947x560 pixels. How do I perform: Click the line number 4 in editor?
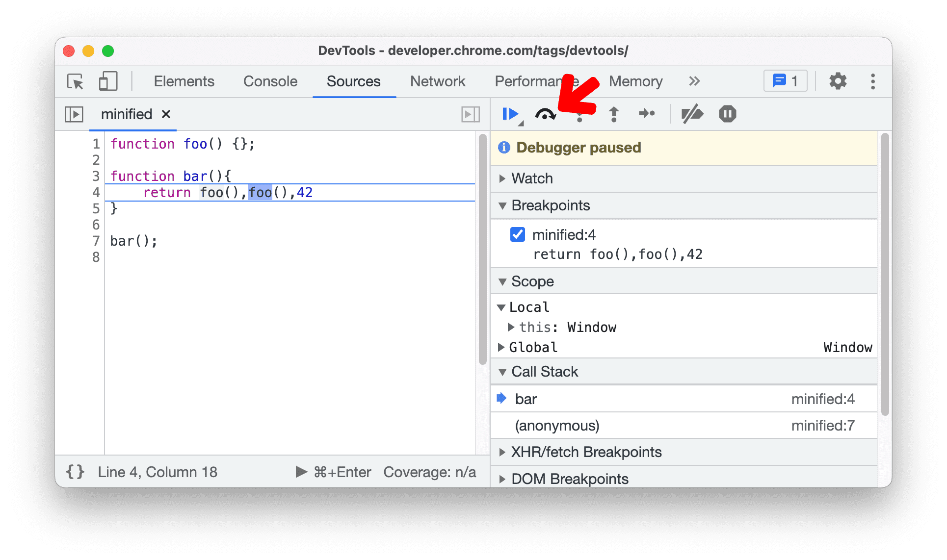pos(96,193)
